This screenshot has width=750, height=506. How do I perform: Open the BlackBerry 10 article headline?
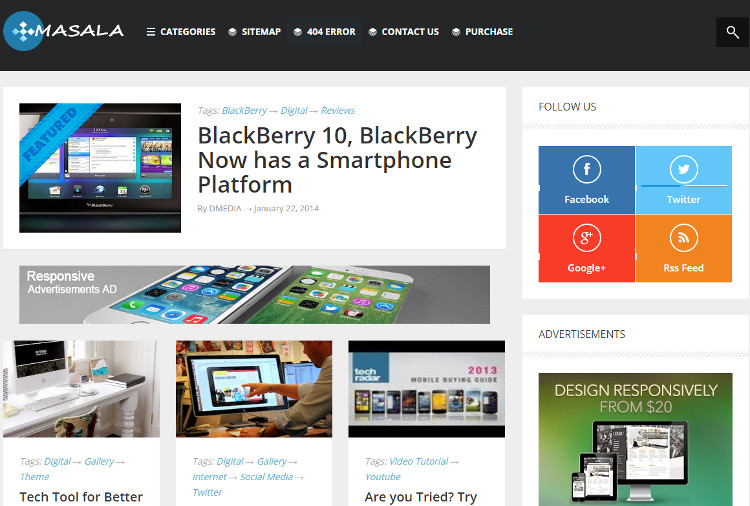[337, 160]
